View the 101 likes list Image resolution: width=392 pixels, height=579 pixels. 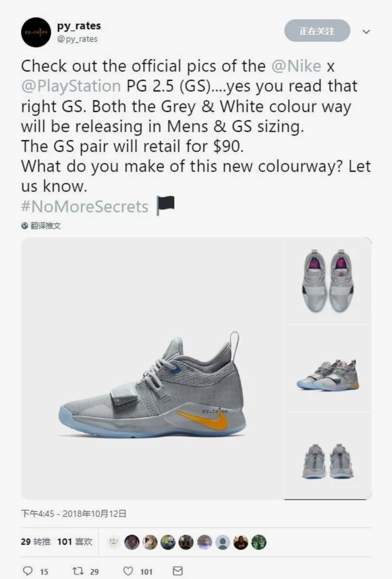(75, 542)
